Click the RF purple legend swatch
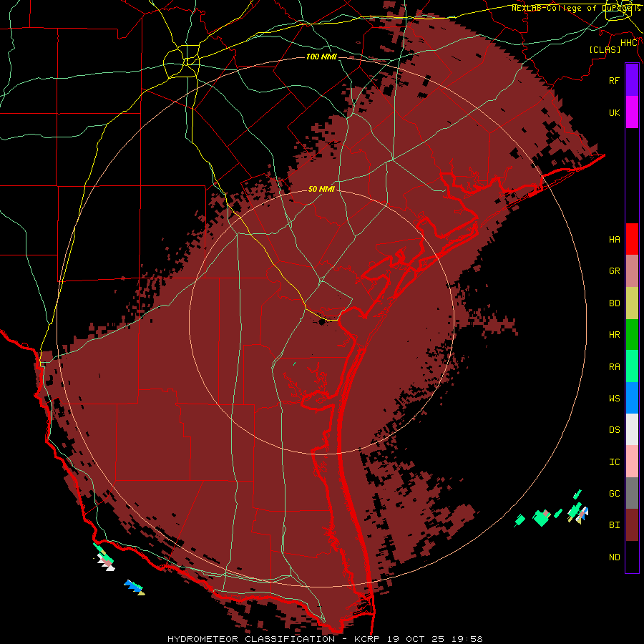The width and height of the screenshot is (644, 644). [x=632, y=80]
